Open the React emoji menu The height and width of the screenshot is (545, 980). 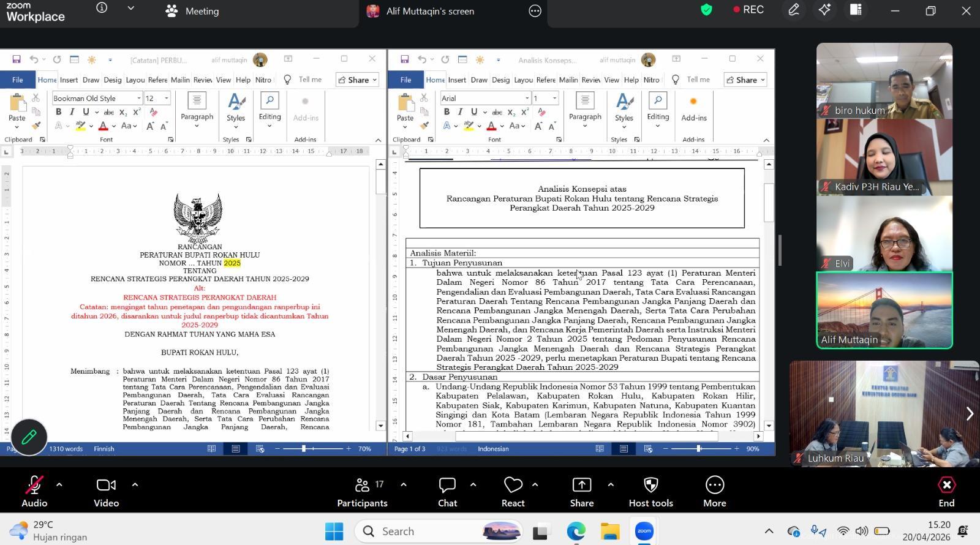click(x=513, y=491)
